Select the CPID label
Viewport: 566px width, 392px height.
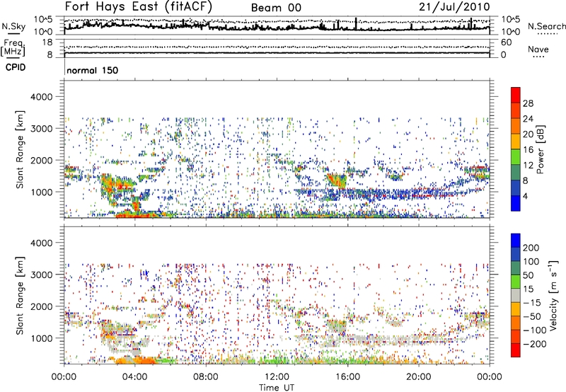click(16, 67)
